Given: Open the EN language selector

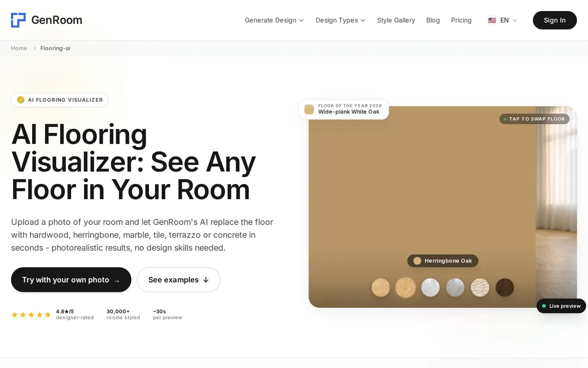Looking at the screenshot, I should [x=503, y=20].
